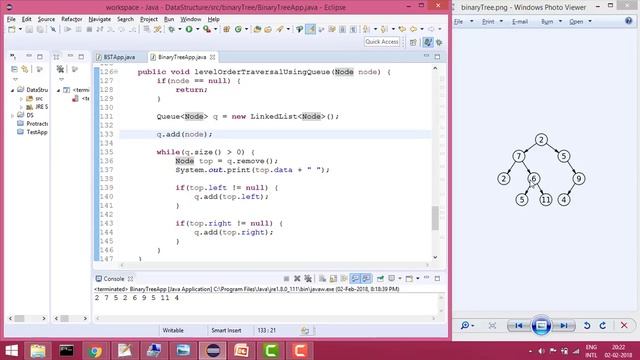Toggle Show Console on standard output change
The height and width of the screenshot is (360, 640).
[x=356, y=279]
